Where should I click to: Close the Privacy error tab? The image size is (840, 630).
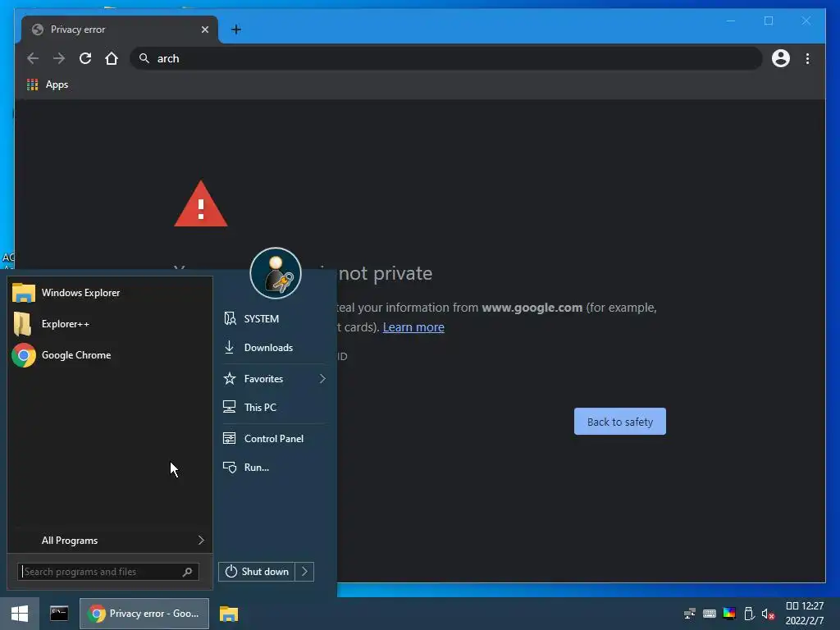[204, 30]
